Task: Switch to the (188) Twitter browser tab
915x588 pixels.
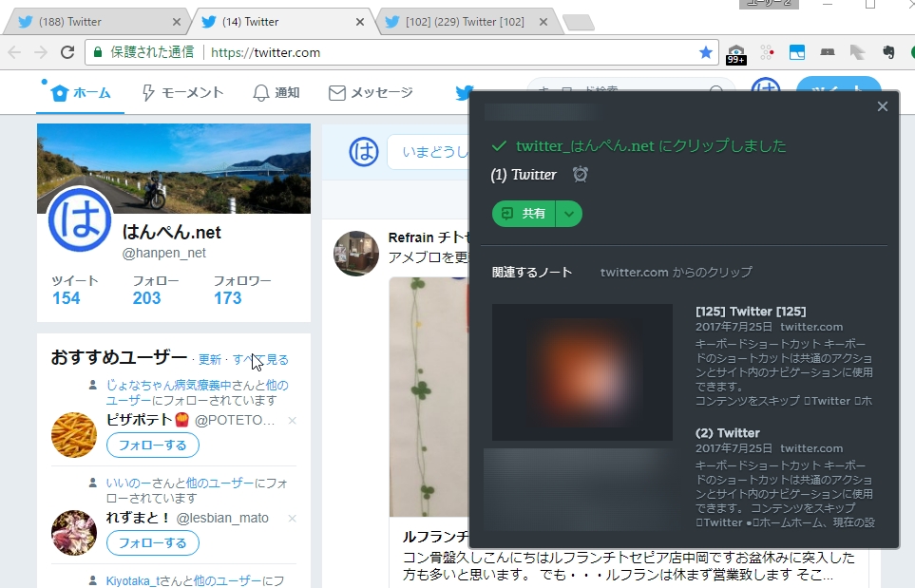Action: [97, 22]
